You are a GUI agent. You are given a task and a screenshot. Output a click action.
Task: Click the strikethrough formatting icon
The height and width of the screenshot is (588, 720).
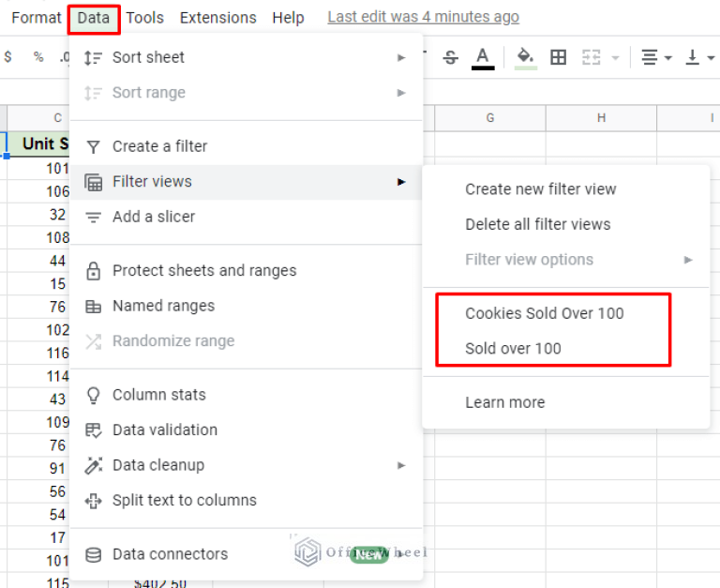coord(451,57)
